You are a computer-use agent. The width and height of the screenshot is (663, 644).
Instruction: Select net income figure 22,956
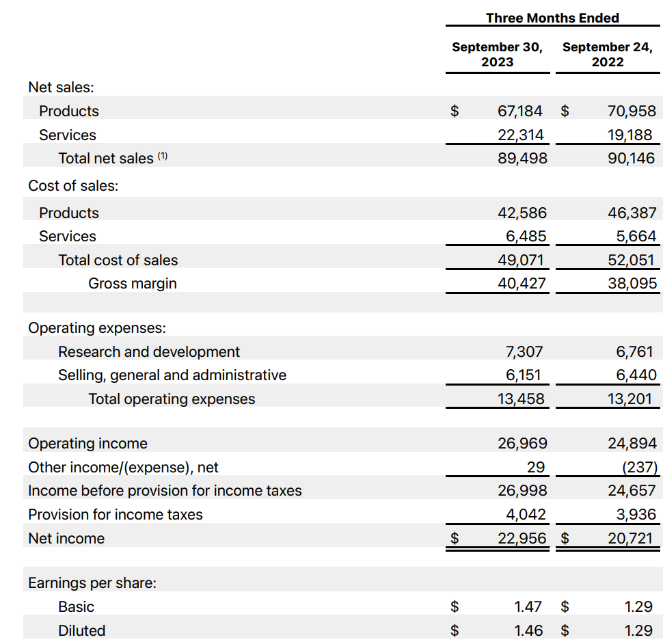click(x=522, y=539)
